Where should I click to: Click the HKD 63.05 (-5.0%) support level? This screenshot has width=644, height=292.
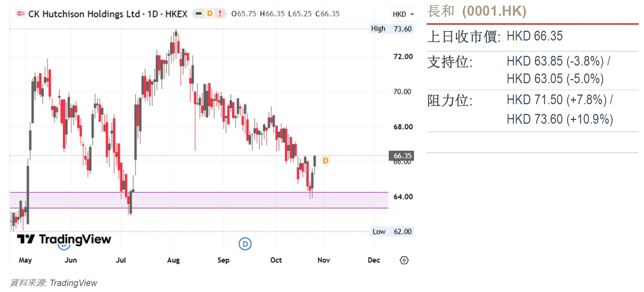coord(555,79)
